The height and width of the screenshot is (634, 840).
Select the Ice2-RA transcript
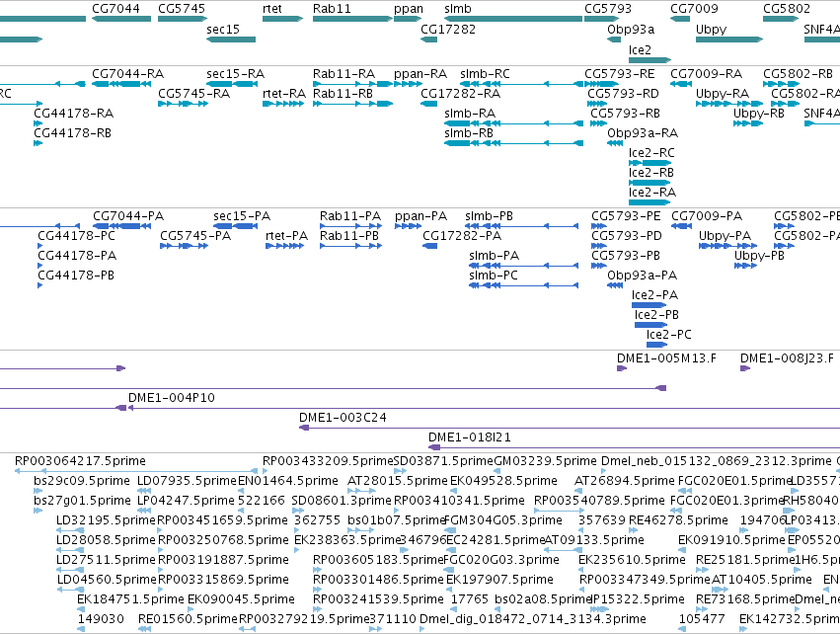click(649, 202)
